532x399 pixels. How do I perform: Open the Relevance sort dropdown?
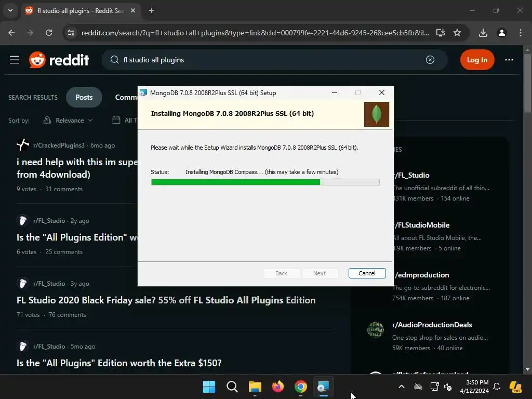coord(68,121)
